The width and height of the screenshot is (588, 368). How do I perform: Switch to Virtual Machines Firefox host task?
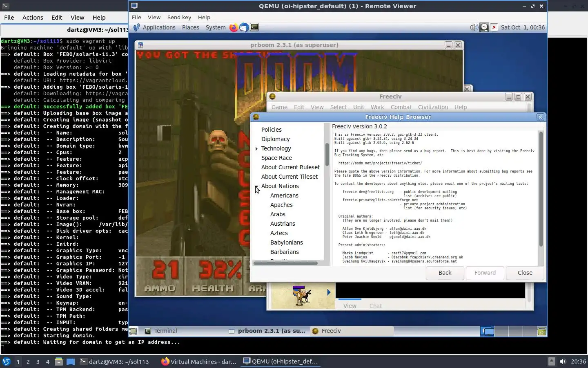[x=199, y=361]
